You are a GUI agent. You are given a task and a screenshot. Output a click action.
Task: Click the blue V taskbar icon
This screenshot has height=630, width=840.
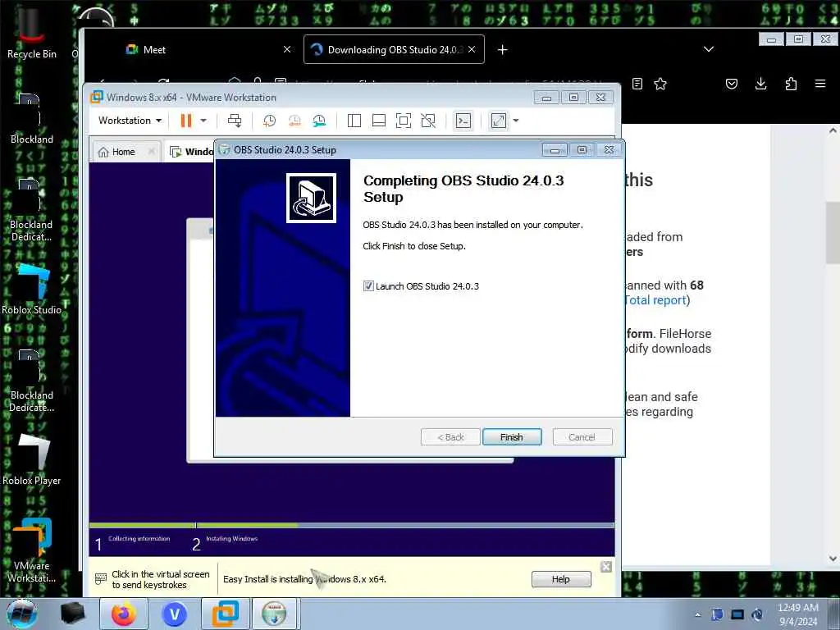tap(174, 614)
